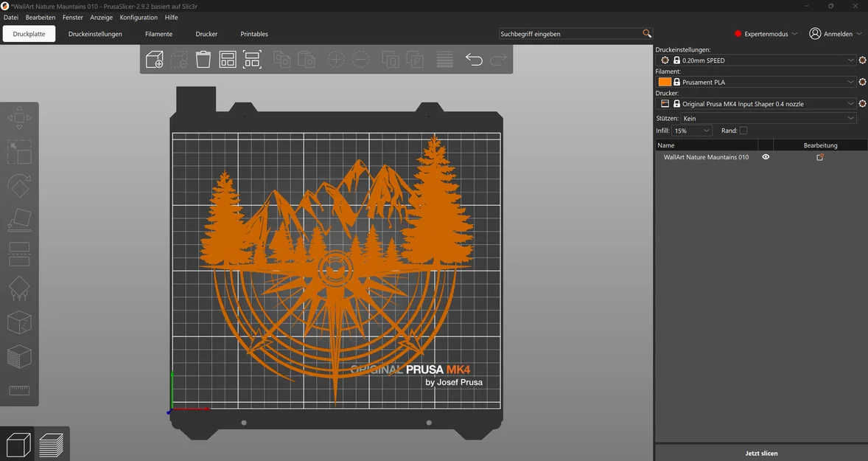
Task: Open the Infill 15% dropdown
Action: (x=691, y=131)
